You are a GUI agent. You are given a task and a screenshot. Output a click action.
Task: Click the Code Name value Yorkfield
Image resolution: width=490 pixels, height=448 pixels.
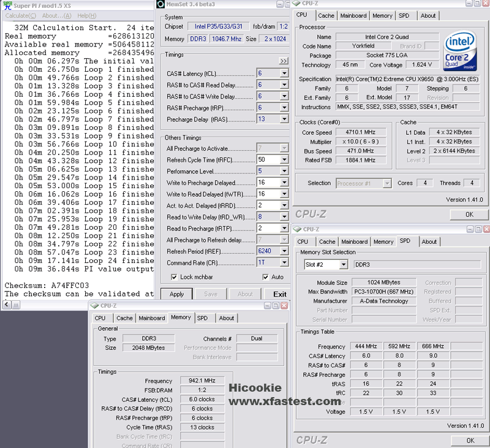pos(363,46)
